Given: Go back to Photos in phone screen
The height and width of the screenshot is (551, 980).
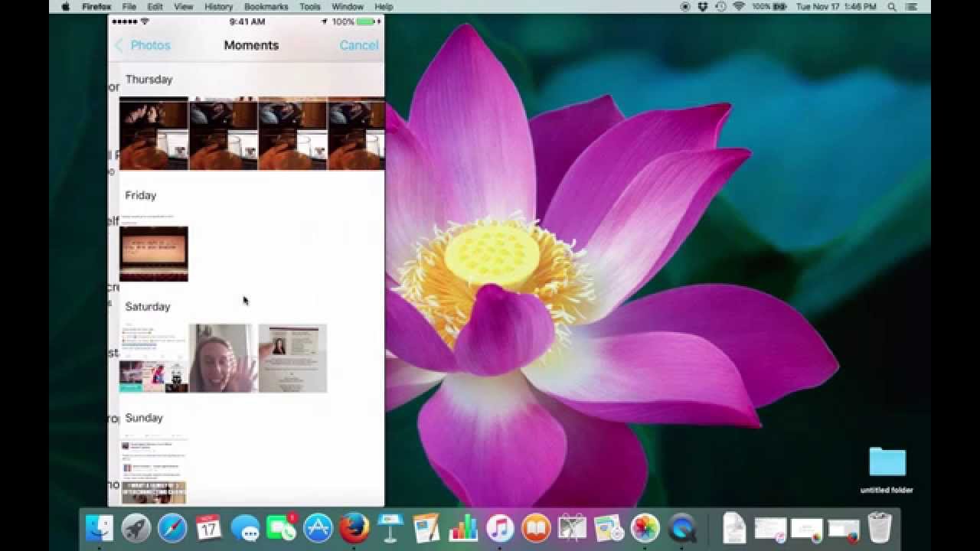Looking at the screenshot, I should (143, 45).
